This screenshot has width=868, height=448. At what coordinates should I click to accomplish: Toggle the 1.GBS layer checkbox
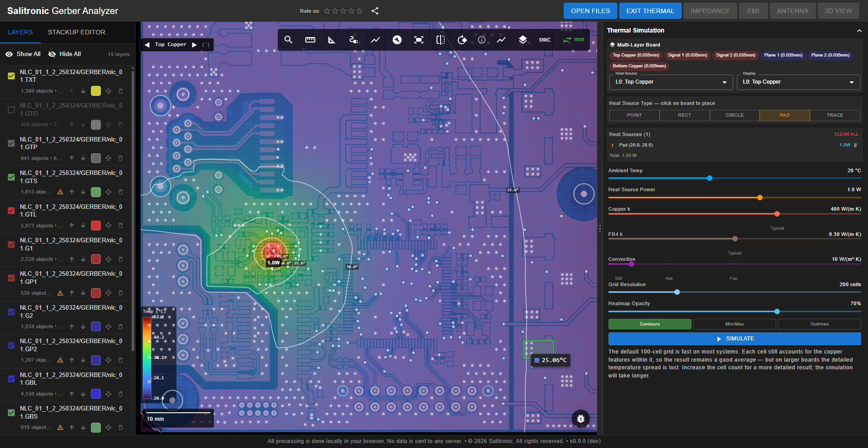click(x=11, y=412)
